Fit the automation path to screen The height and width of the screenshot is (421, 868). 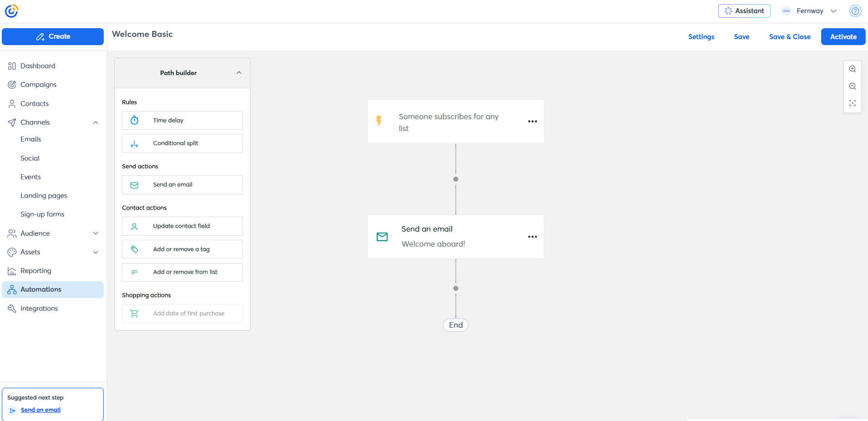tap(853, 103)
